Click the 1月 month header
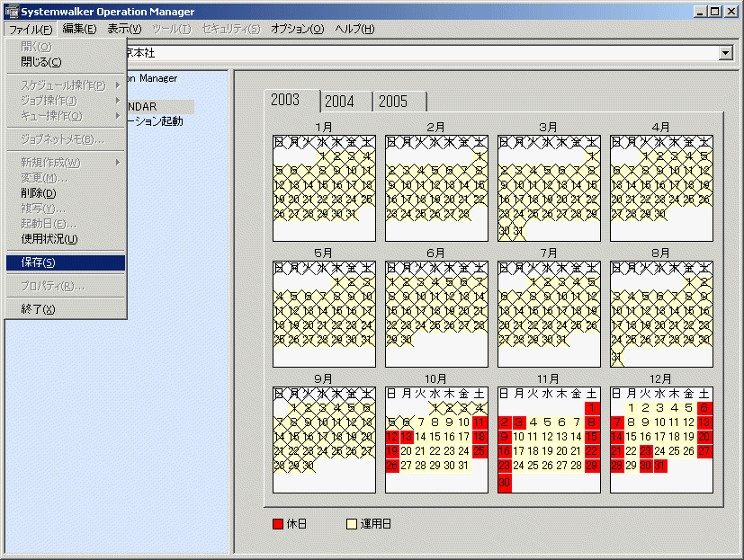This screenshot has width=744, height=560. point(324,127)
